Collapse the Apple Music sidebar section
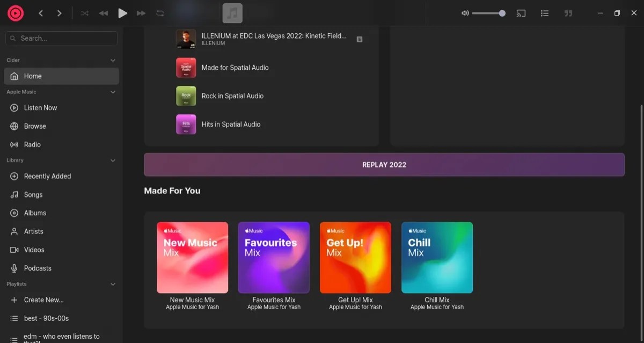This screenshot has width=644, height=343. (113, 92)
